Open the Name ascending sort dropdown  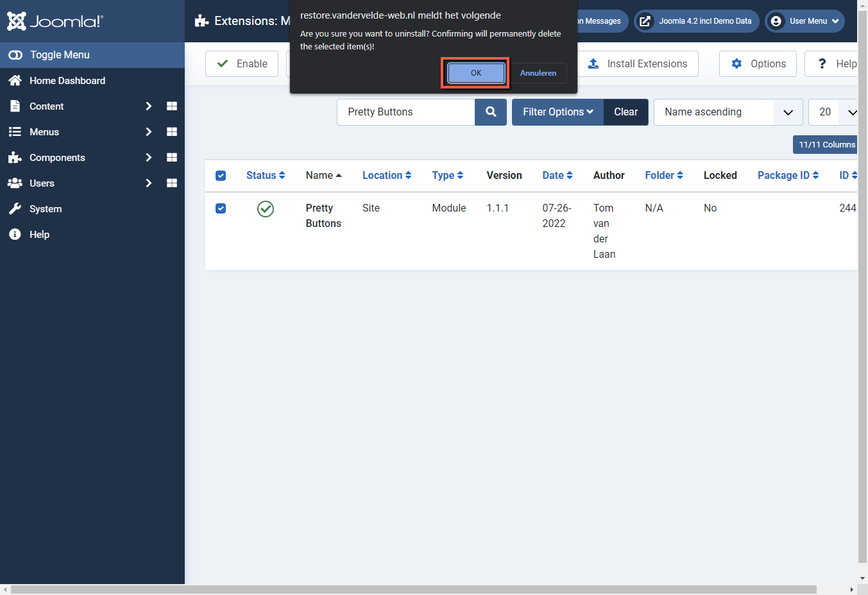pyautogui.click(x=788, y=112)
